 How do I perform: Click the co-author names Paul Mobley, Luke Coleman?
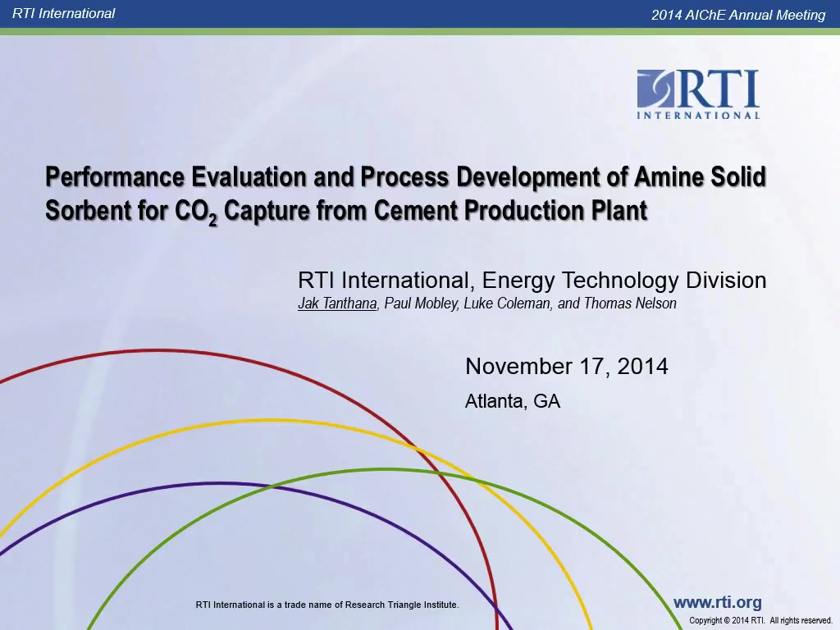tap(467, 304)
